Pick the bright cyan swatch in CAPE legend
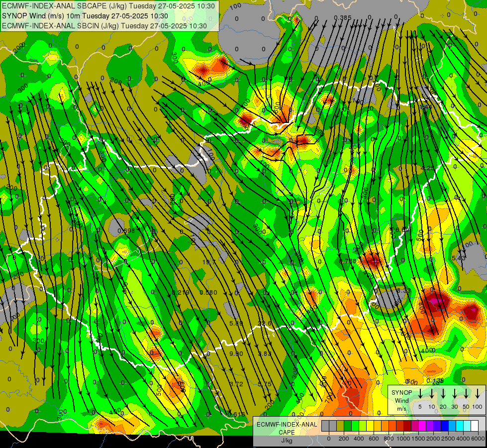 [x=460, y=426]
